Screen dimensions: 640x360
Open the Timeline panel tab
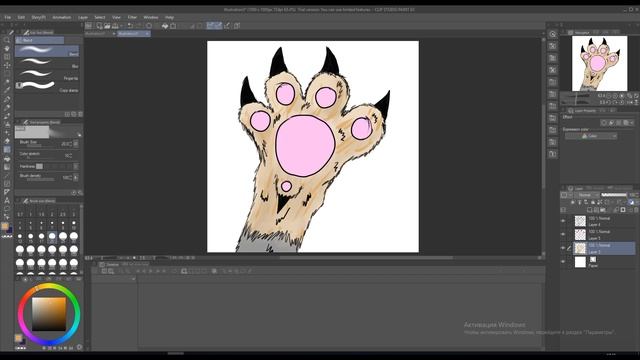[x=109, y=264]
